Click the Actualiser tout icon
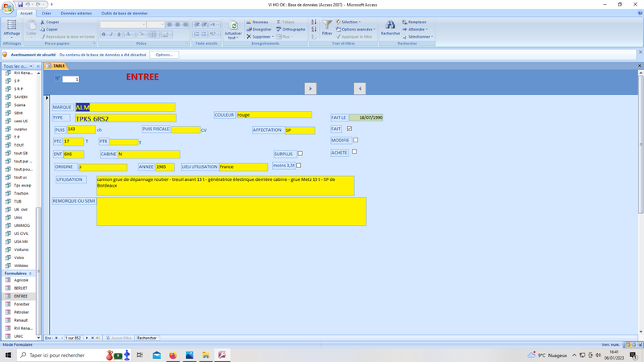This screenshot has height=362, width=644. [233, 28]
